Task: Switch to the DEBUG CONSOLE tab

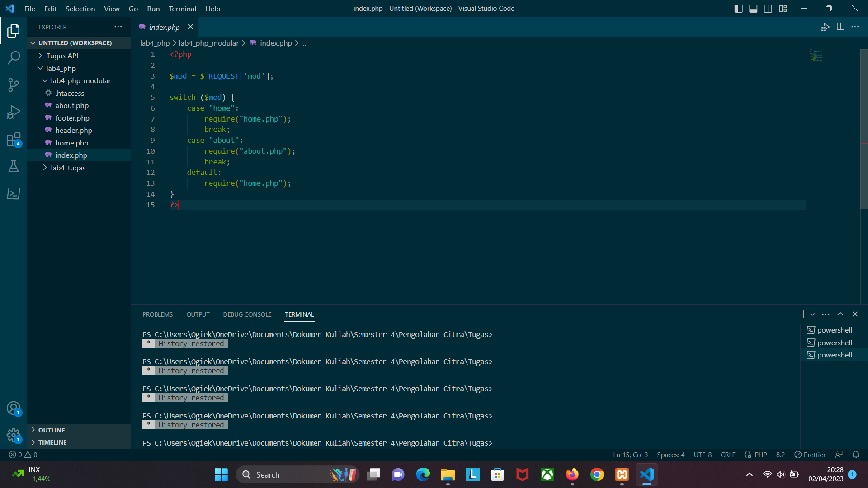Action: click(x=247, y=314)
